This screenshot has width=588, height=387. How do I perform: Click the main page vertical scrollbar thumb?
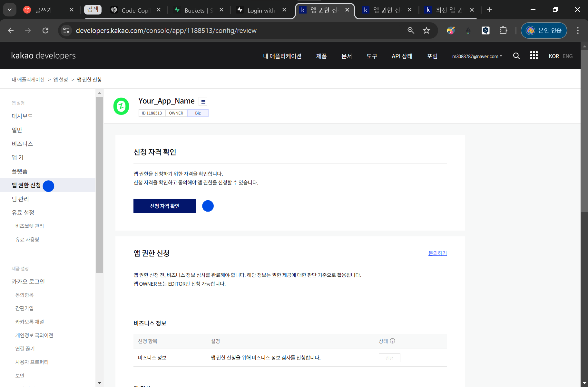pyautogui.click(x=584, y=131)
